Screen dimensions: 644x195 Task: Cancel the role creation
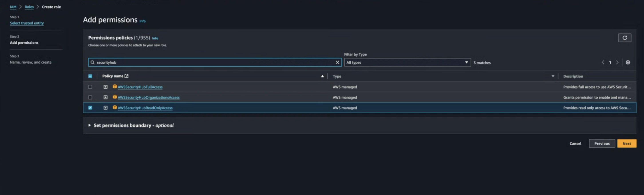tap(575, 144)
